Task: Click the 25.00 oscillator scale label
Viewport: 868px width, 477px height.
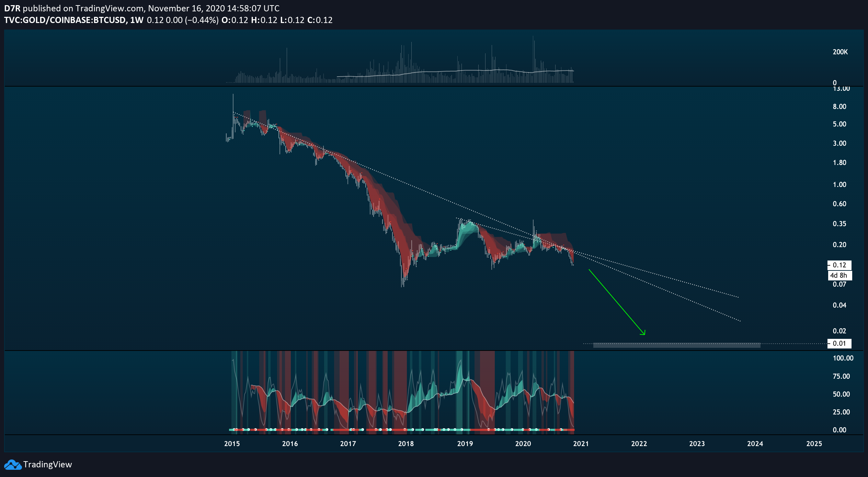Action: click(841, 412)
